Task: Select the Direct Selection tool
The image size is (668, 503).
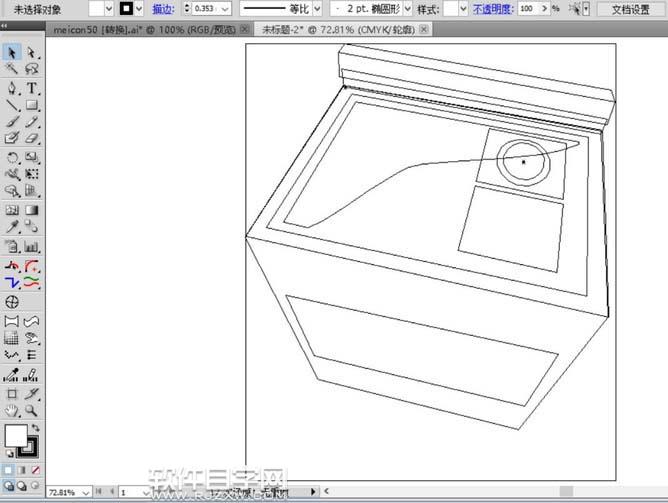Action: [x=31, y=52]
